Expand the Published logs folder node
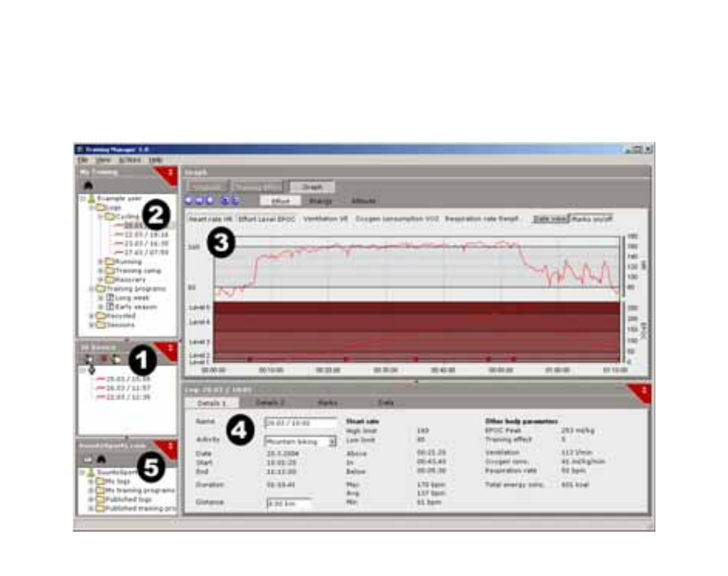The height and width of the screenshot is (576, 728). [x=92, y=500]
